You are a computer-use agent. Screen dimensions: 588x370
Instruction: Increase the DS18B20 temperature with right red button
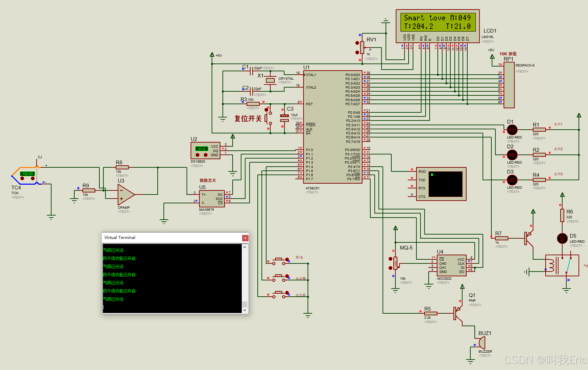pos(205,155)
